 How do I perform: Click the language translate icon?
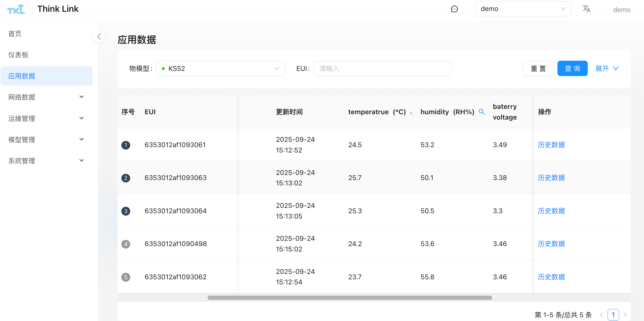[x=586, y=9]
